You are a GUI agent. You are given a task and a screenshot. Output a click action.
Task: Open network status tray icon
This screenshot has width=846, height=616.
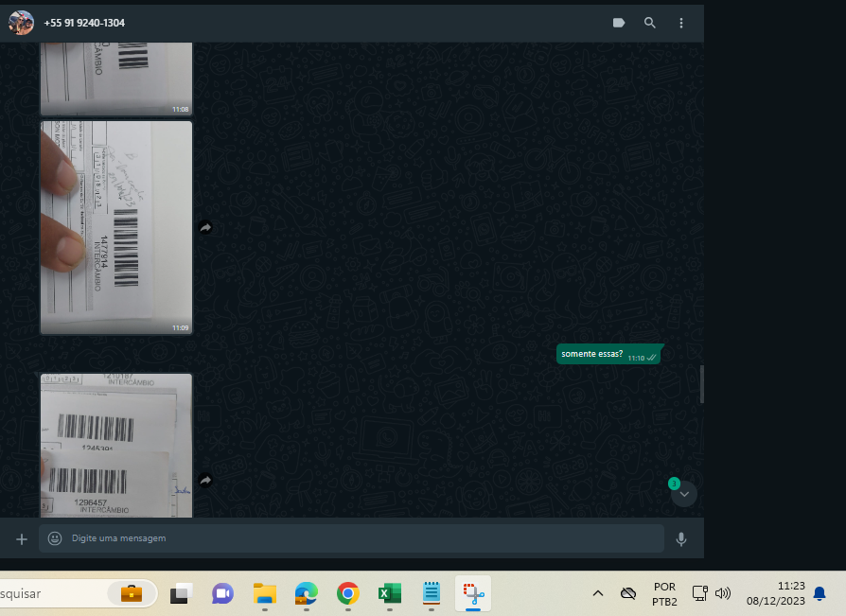coord(699,593)
